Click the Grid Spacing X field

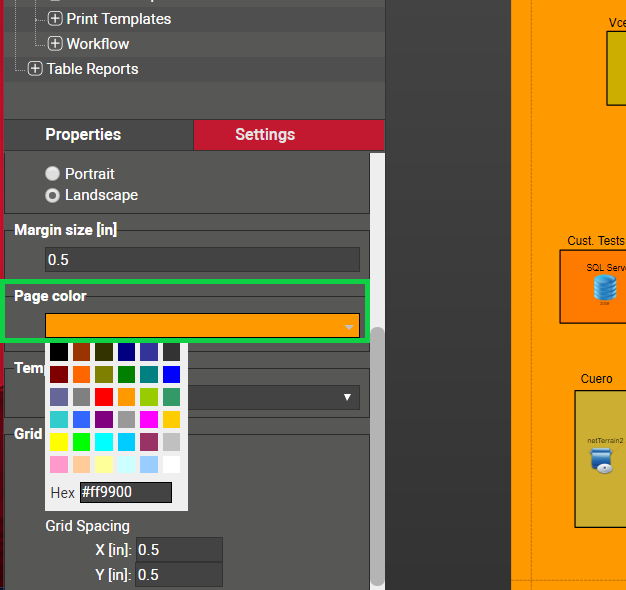click(179, 550)
